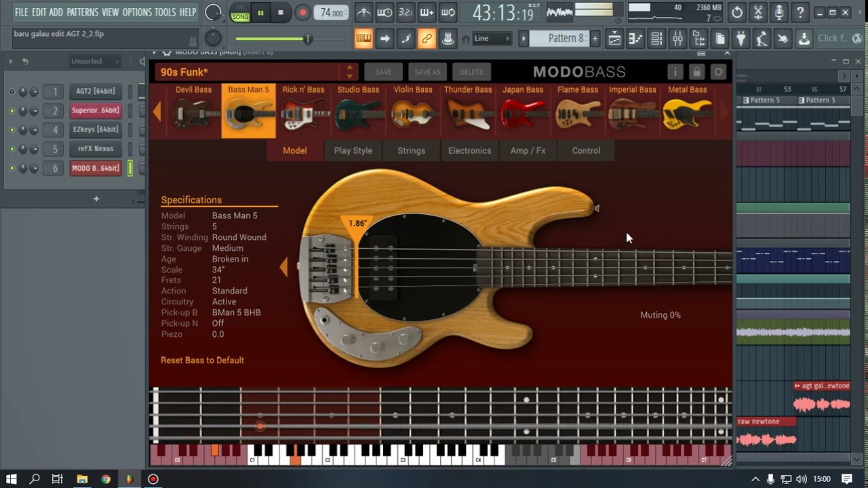This screenshot has height=488, width=868.
Task: Arm recording with the red record button
Action: click(303, 13)
